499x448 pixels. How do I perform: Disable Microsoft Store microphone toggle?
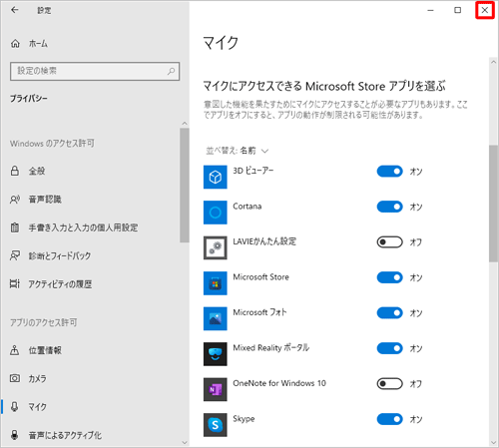click(389, 277)
